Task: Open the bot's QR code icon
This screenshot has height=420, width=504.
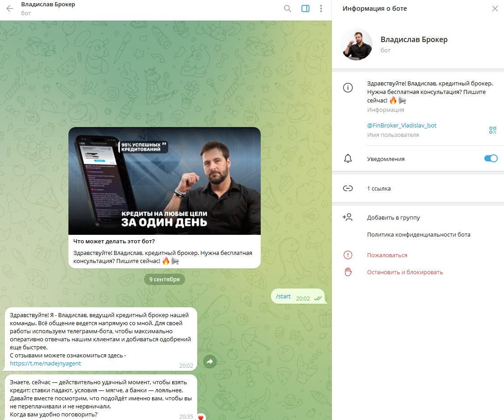Action: [493, 130]
